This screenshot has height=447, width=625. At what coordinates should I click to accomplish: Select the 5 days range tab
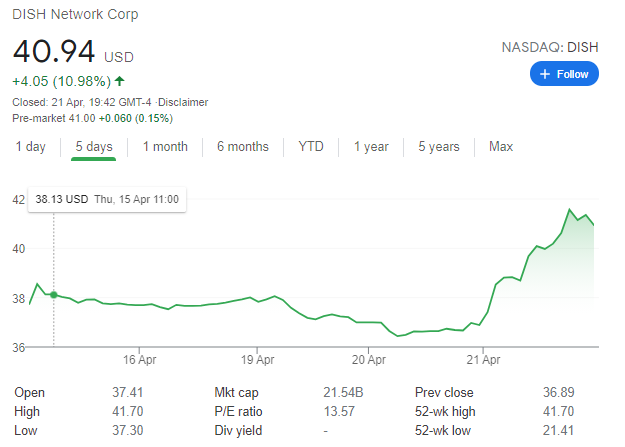click(x=94, y=147)
